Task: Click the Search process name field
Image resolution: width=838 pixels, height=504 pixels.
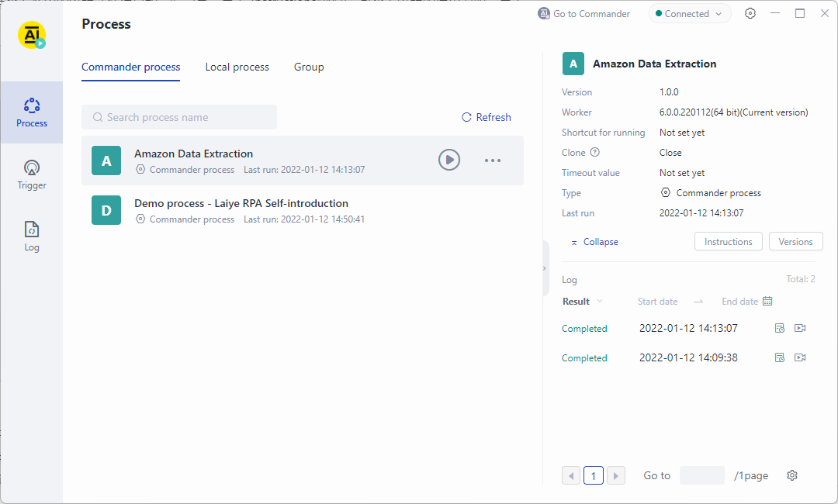Action: point(179,117)
